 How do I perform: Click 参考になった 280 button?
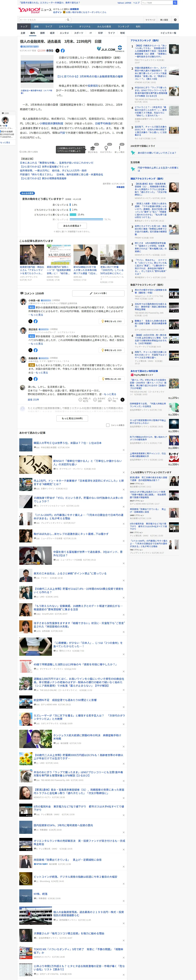tap(112, 379)
